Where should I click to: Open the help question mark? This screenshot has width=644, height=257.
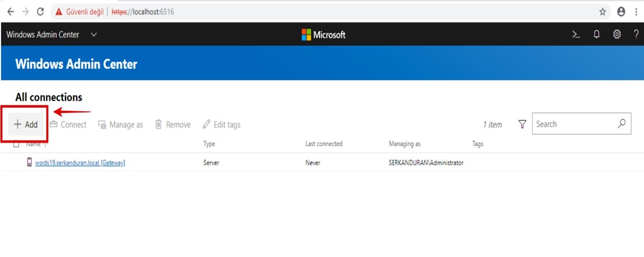(x=636, y=35)
